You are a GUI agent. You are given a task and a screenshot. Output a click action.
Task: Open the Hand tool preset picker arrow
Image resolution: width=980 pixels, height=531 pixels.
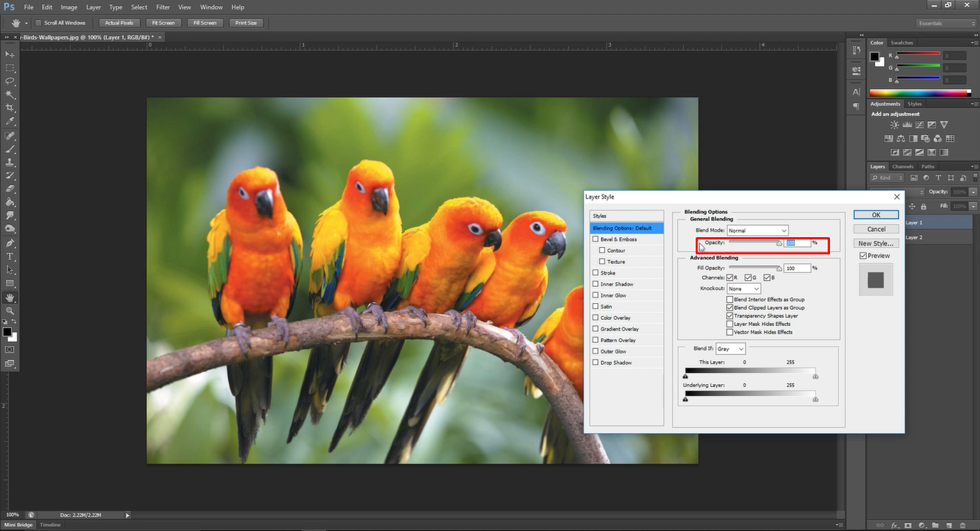pos(26,23)
